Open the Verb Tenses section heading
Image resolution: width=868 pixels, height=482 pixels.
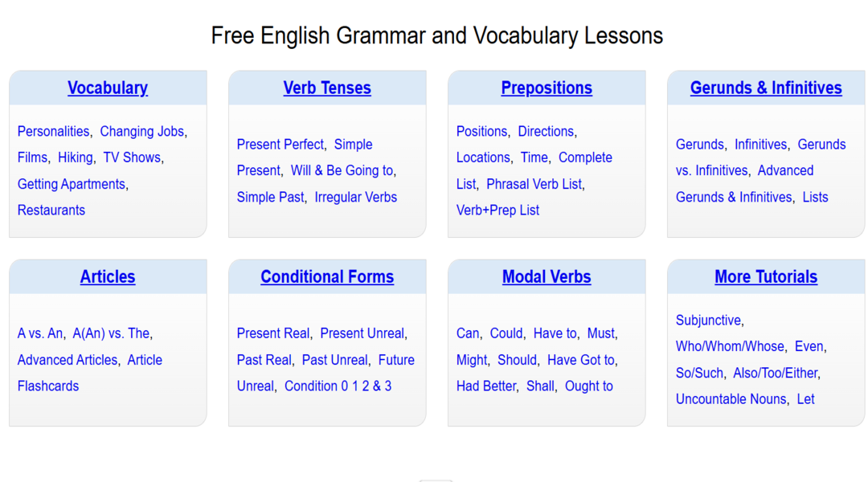[x=327, y=88]
